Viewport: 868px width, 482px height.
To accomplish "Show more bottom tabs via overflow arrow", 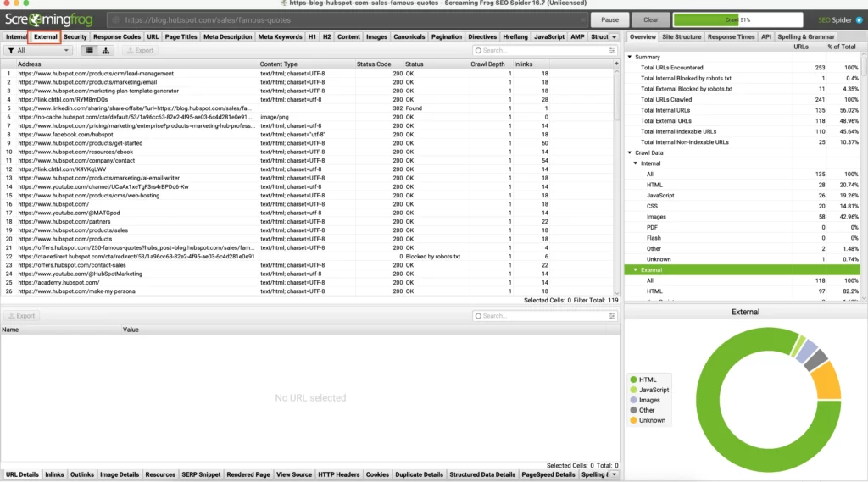I will point(614,475).
